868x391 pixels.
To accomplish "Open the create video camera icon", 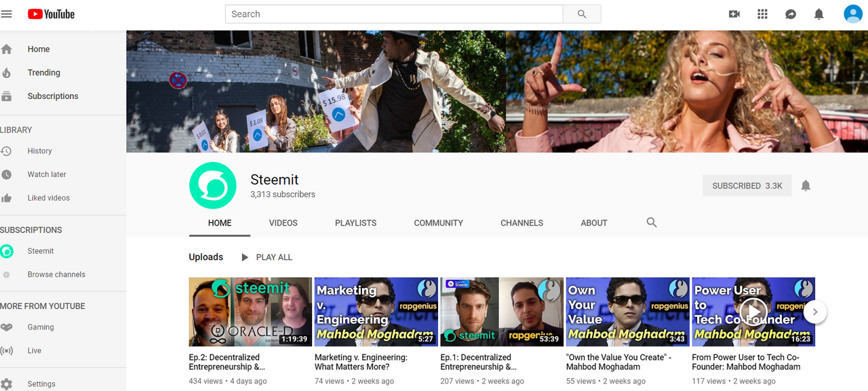I will click(x=734, y=14).
